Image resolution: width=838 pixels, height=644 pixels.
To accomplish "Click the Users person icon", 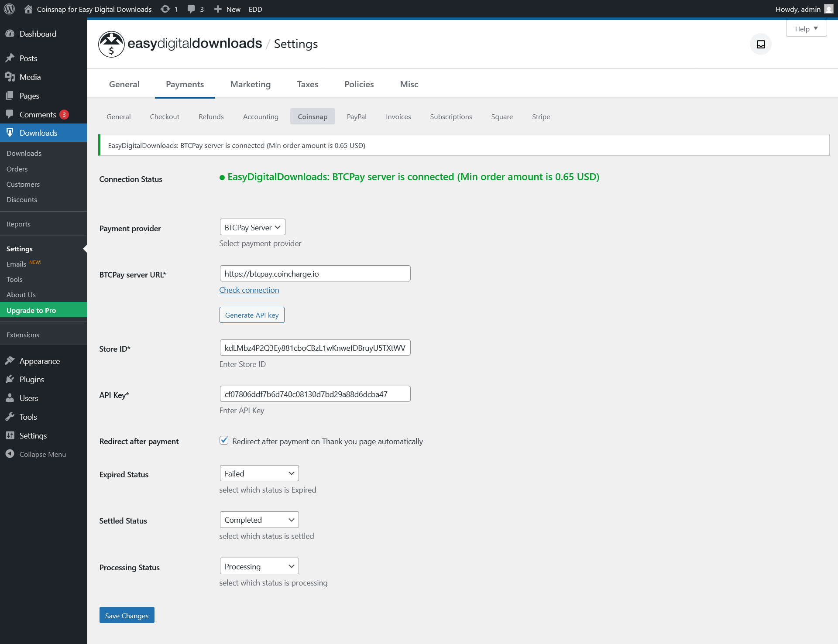I will 10,398.
